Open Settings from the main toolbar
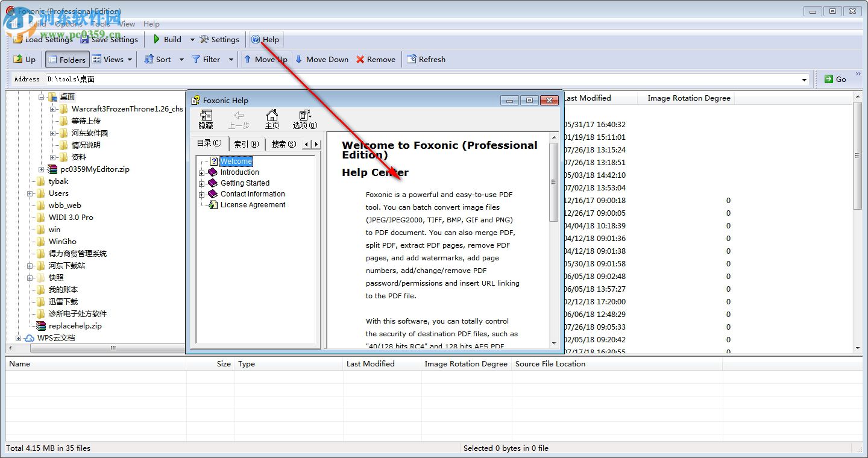868x458 pixels. pos(219,40)
